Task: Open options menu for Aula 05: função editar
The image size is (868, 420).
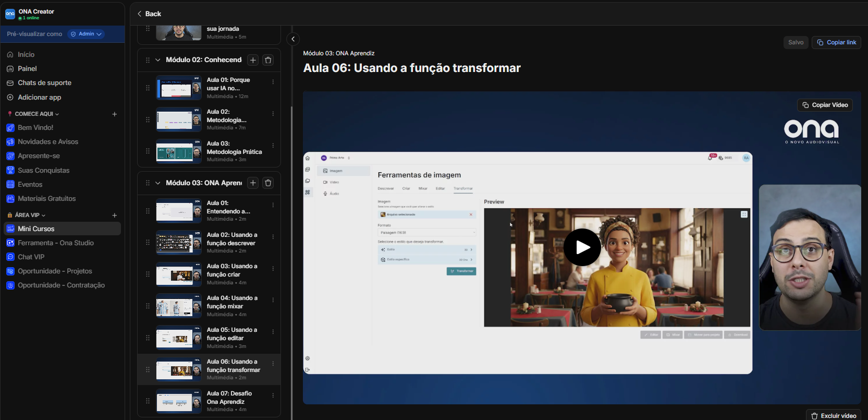Action: tap(273, 332)
